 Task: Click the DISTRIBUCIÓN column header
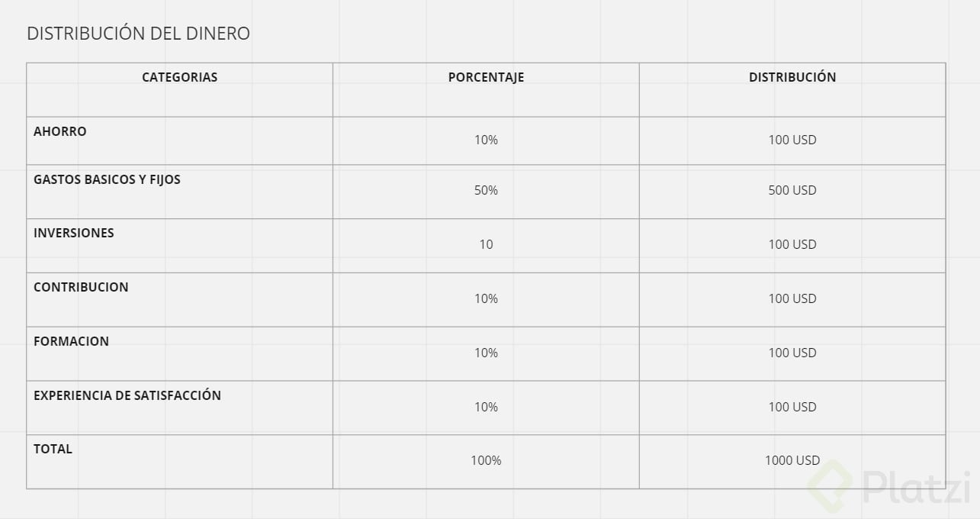(x=792, y=77)
